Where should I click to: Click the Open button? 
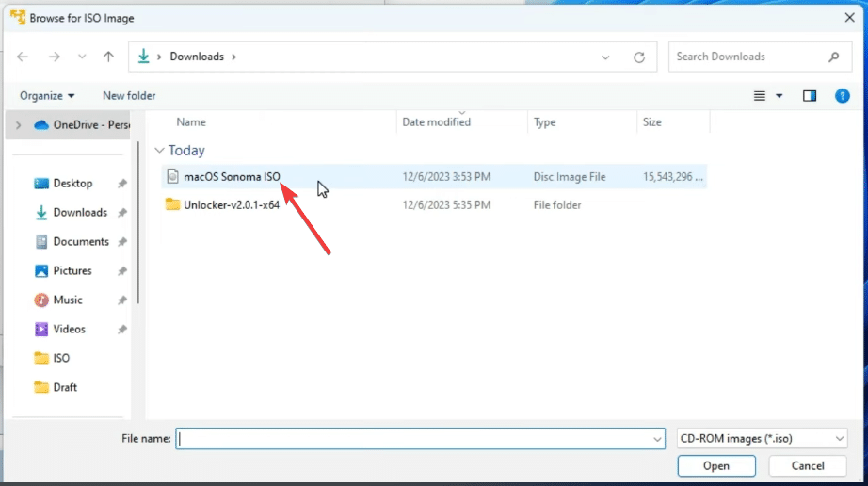[x=716, y=466]
